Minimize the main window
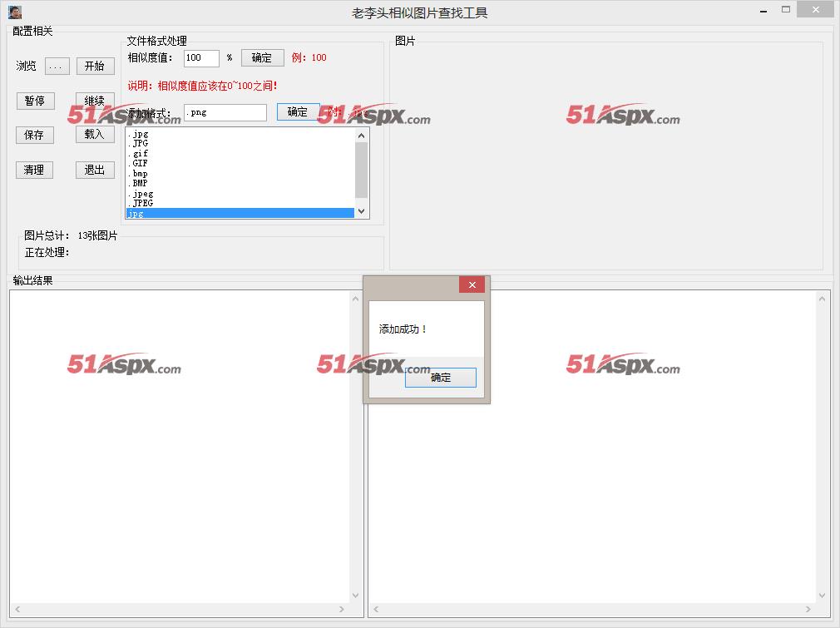840x628 pixels. click(762, 12)
